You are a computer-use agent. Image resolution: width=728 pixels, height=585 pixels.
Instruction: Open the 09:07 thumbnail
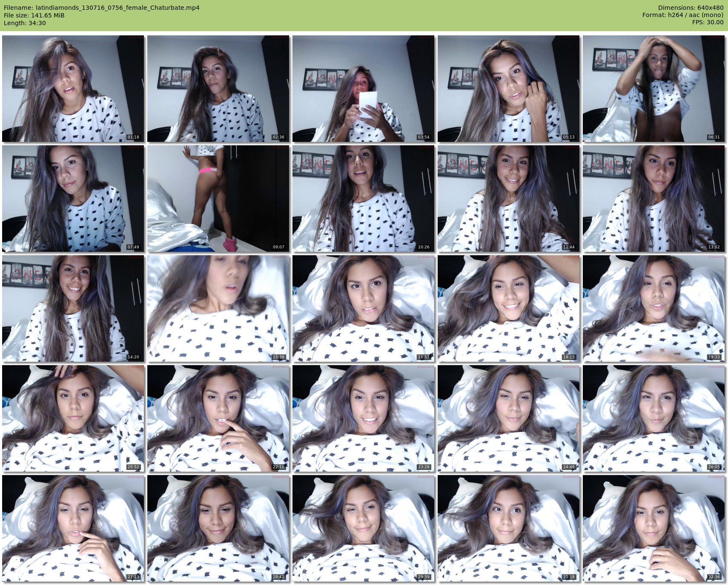coord(218,199)
